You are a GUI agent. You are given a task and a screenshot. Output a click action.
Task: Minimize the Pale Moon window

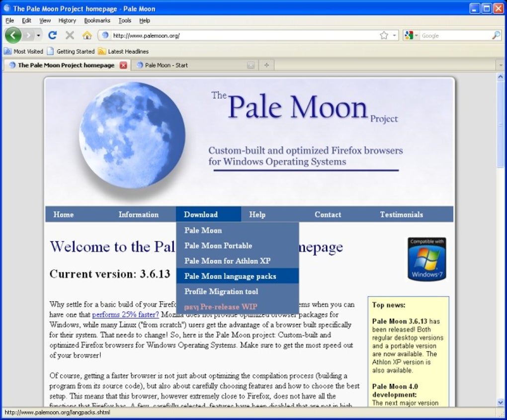474,8
